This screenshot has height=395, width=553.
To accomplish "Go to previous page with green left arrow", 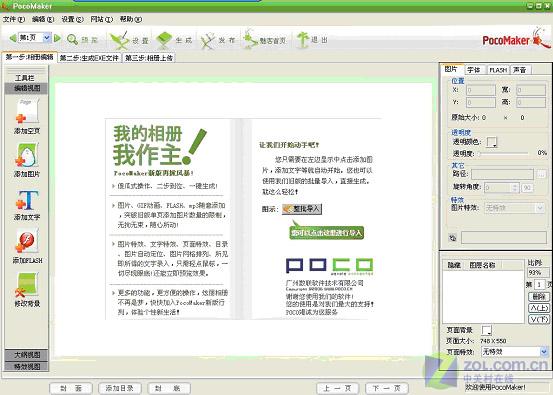I will point(13,38).
